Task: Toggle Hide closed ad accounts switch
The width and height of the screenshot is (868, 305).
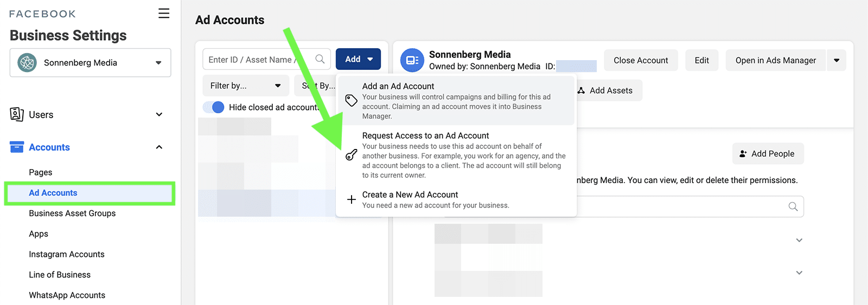Action: (x=214, y=107)
